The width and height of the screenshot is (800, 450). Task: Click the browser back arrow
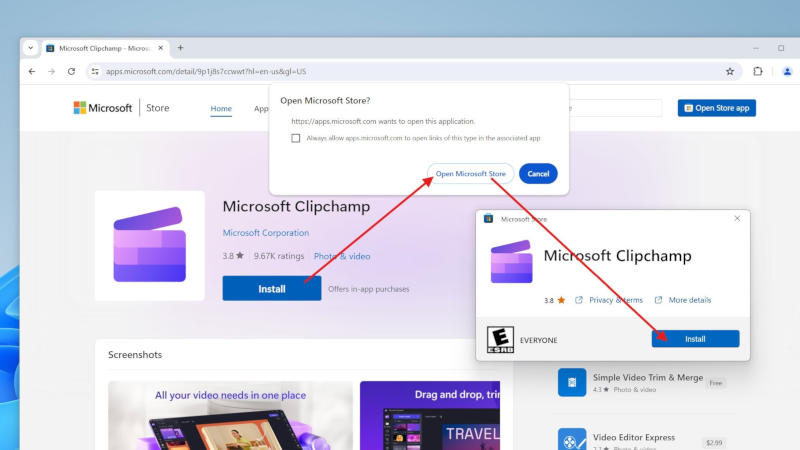click(x=32, y=72)
